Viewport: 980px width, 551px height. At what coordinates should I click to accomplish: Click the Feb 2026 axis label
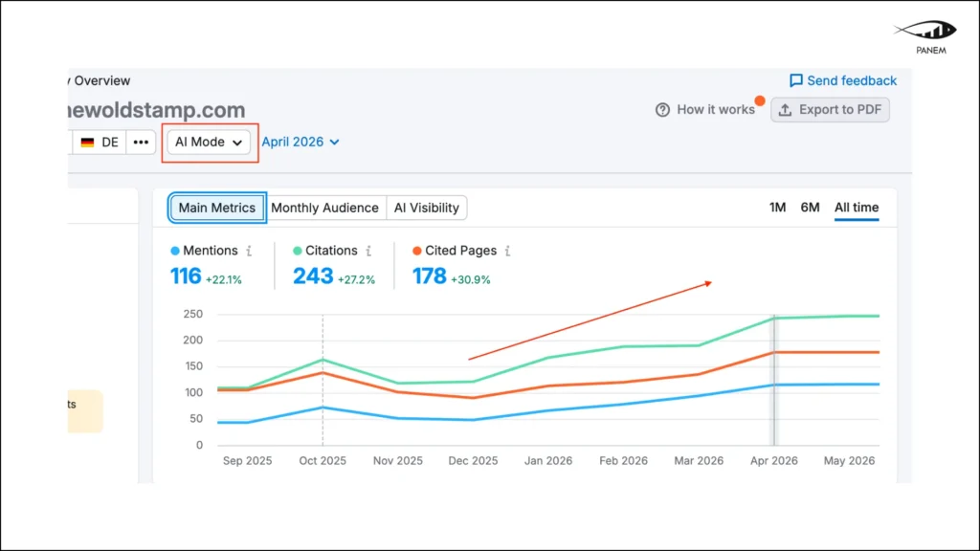click(x=623, y=461)
